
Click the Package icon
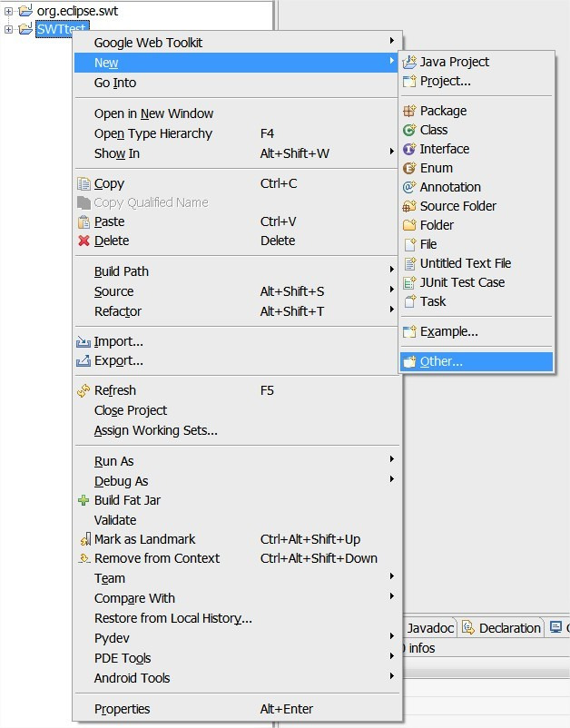409,111
